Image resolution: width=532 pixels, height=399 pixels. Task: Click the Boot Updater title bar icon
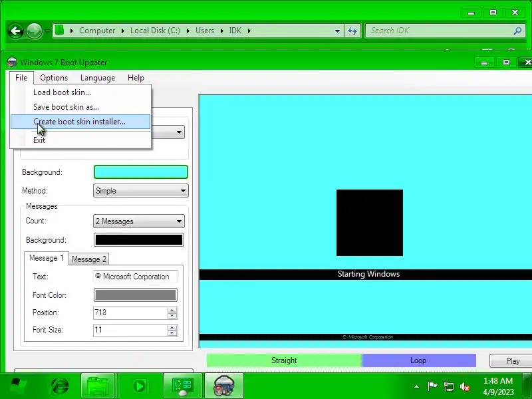coord(12,62)
